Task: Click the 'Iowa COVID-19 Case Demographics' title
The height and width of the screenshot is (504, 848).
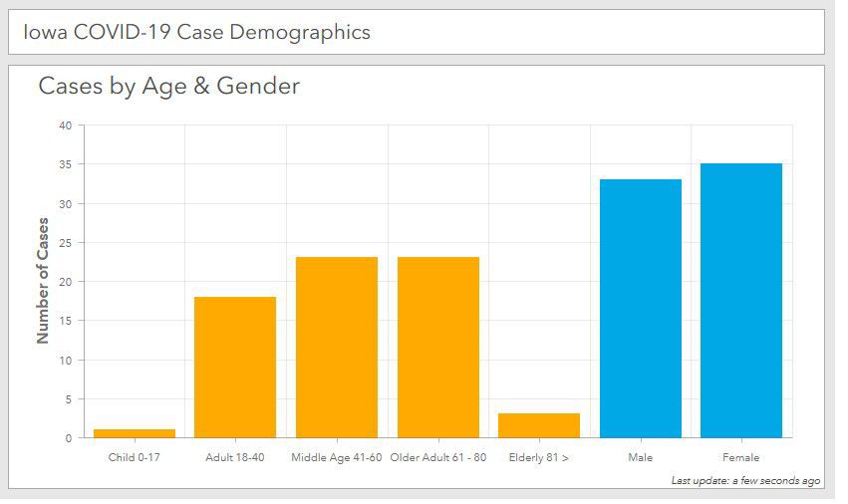Action: pyautogui.click(x=197, y=33)
